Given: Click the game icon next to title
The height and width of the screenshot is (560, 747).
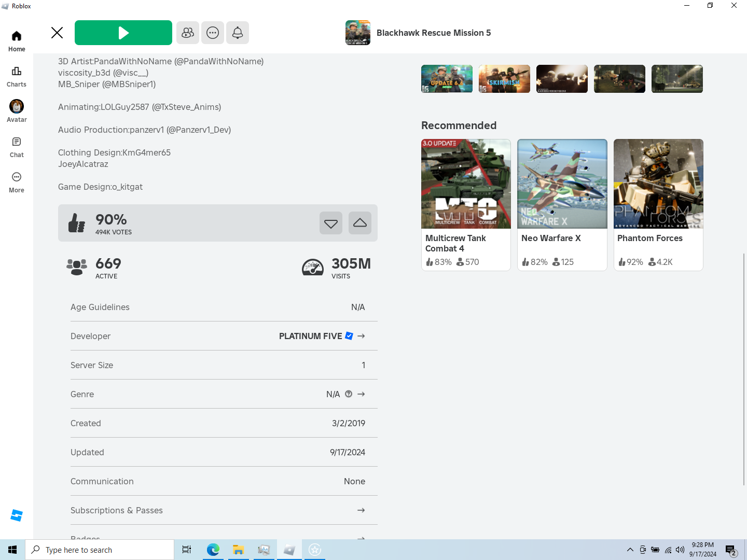Looking at the screenshot, I should click(358, 33).
